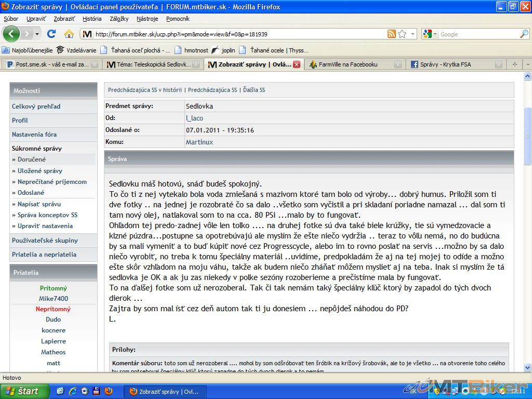This screenshot has width=532, height=399.
Task: Go to Doručené private messages
Action: (x=32, y=159)
